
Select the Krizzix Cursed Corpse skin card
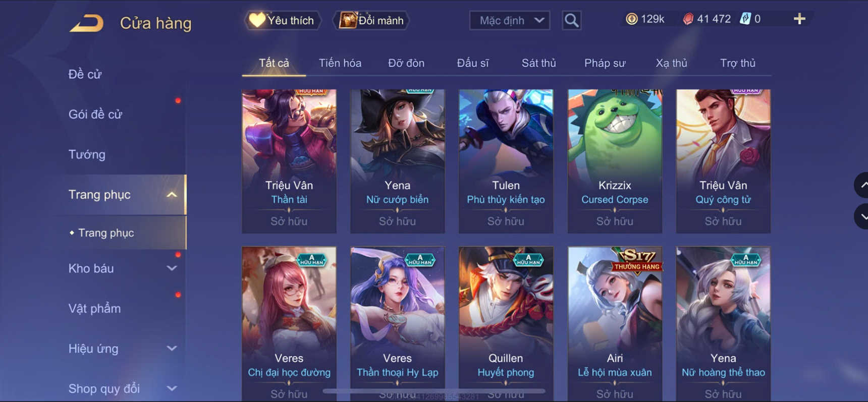pyautogui.click(x=615, y=161)
